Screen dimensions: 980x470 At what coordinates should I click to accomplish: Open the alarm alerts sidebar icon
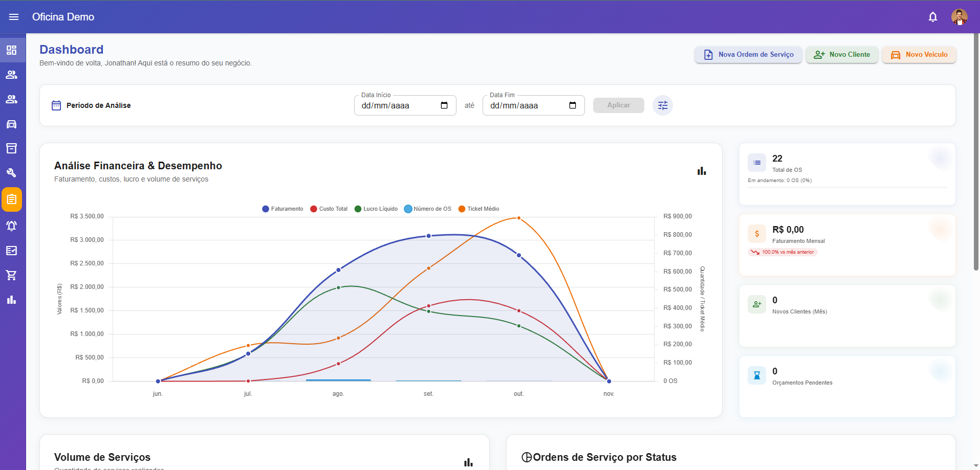point(12,226)
